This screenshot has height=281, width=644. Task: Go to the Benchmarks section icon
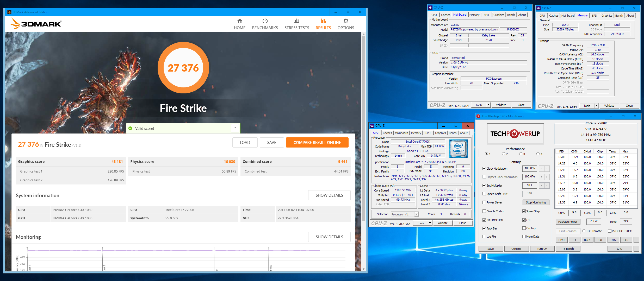click(265, 21)
